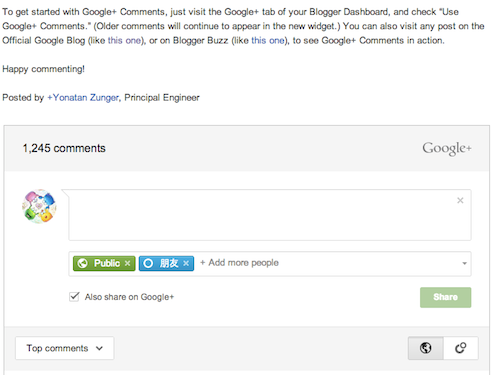The height and width of the screenshot is (375, 500).
Task: Expand the audience selector dropdown arrow
Action: (x=464, y=263)
